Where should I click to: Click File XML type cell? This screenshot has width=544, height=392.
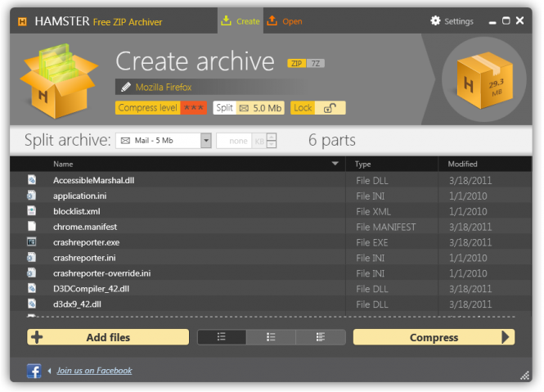point(373,212)
